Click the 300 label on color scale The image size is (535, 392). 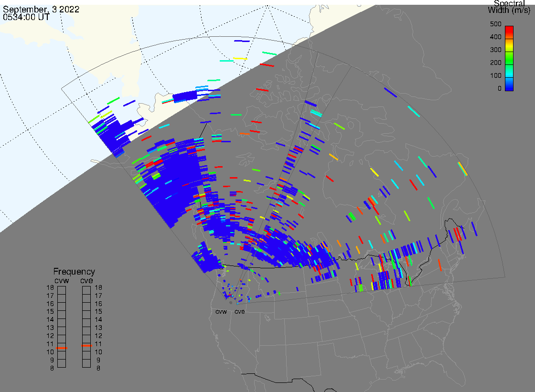pos(495,50)
